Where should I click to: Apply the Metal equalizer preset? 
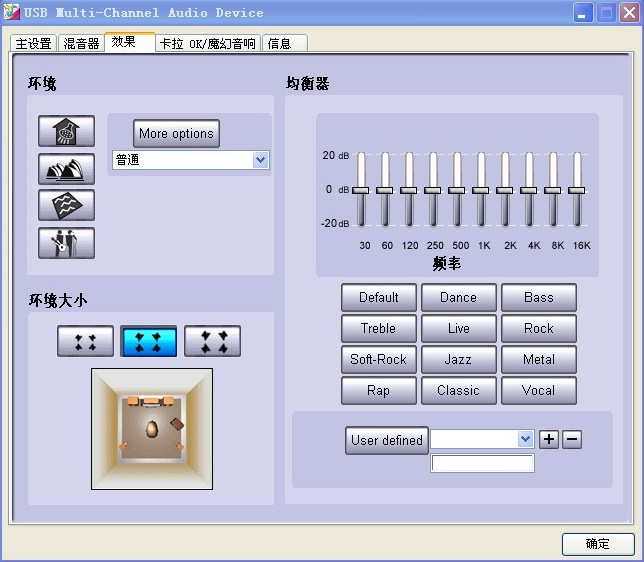539,359
